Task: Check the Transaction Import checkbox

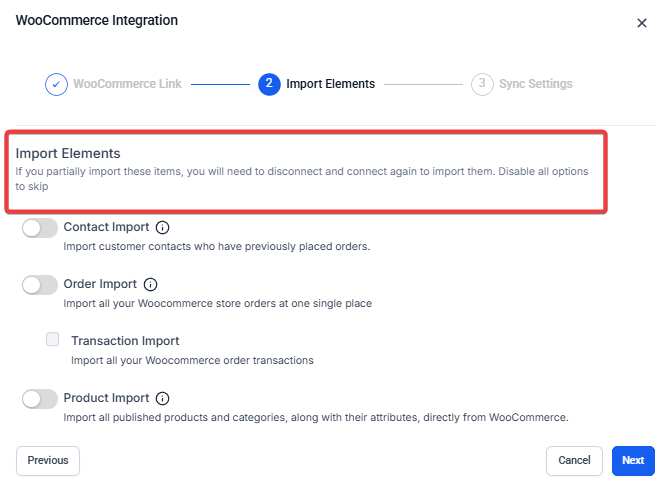Action: 53,340
